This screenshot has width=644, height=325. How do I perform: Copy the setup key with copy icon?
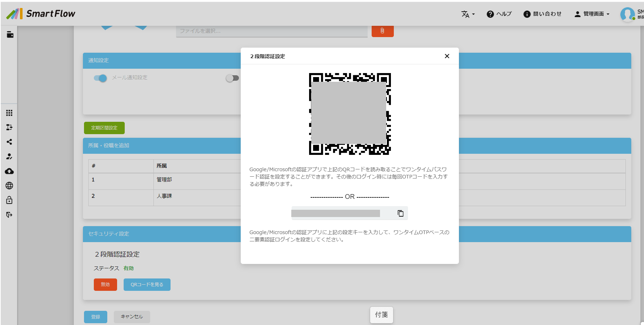click(x=400, y=213)
